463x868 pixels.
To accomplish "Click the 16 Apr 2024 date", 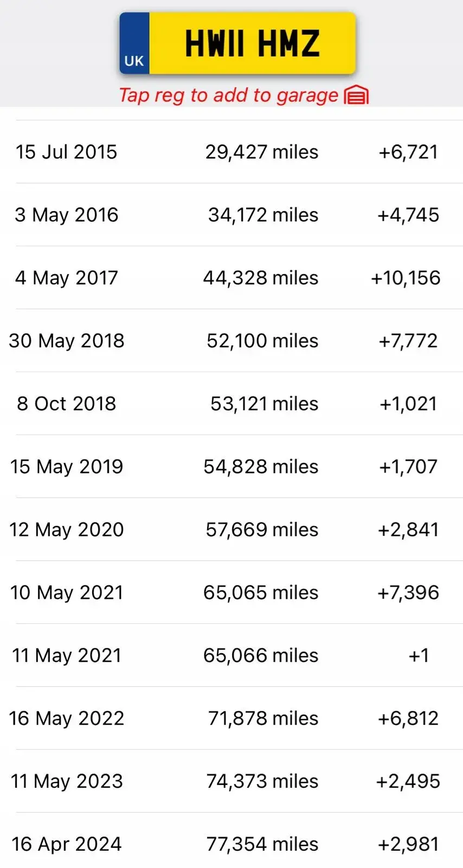I will [67, 844].
